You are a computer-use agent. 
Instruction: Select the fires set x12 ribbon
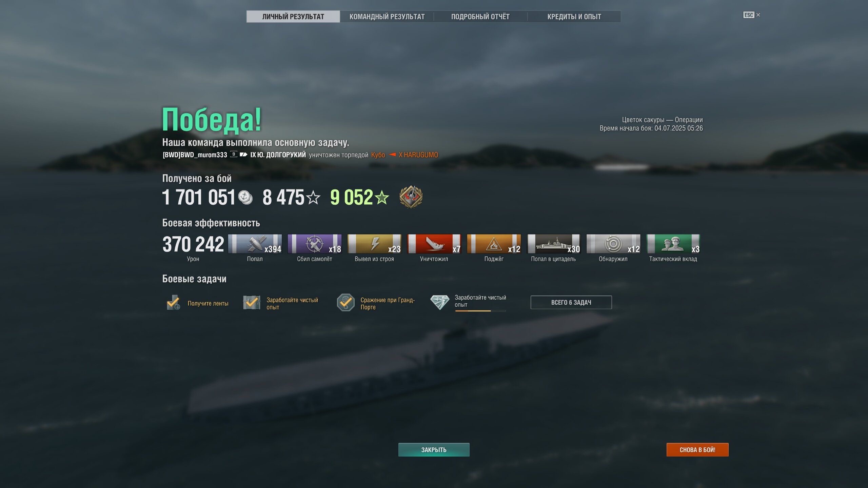494,244
